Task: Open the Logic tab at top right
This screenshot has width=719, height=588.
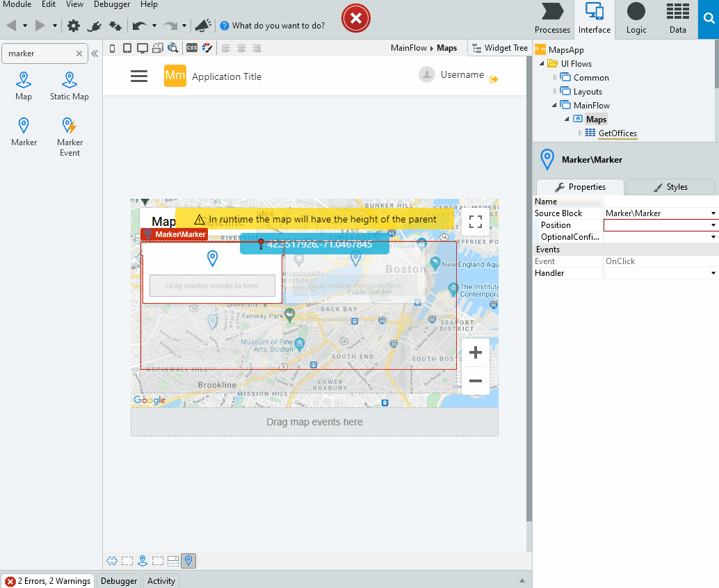Action: tap(636, 19)
